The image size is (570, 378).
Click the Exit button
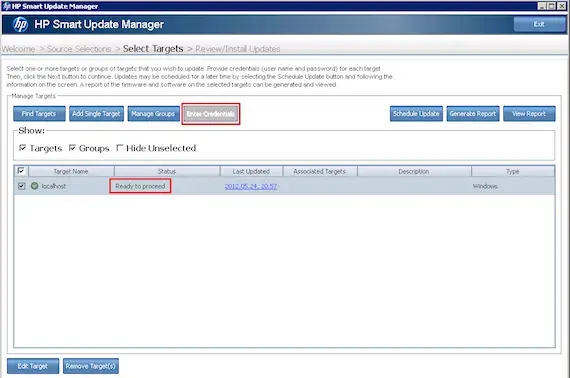point(539,24)
